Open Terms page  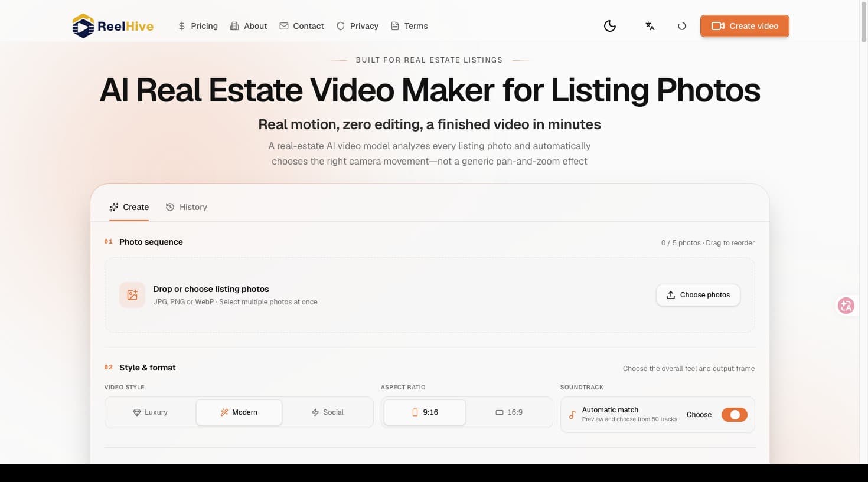tap(409, 26)
